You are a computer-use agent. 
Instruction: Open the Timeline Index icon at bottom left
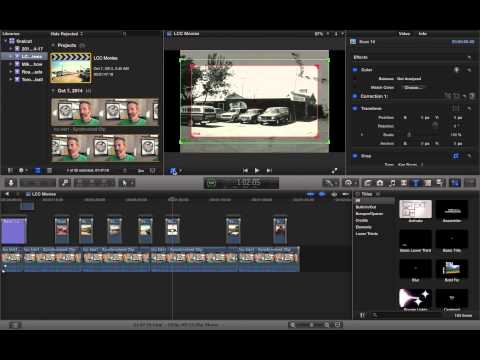(14, 325)
